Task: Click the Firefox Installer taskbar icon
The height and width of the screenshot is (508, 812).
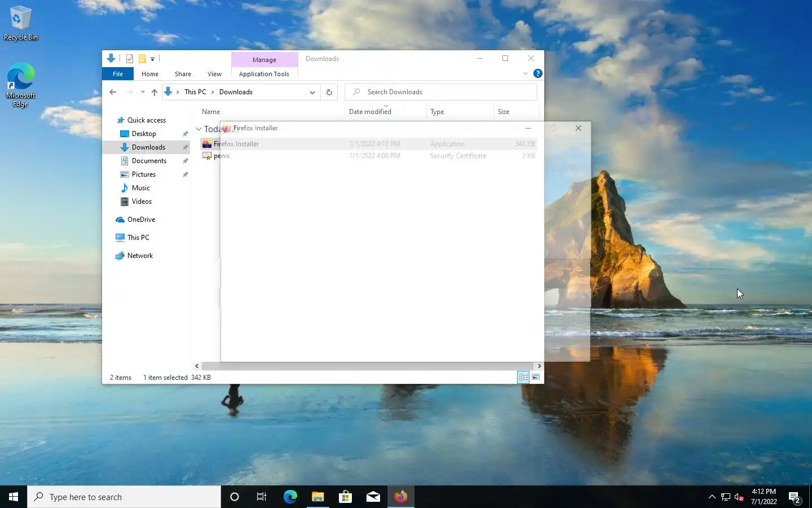Action: (400, 497)
